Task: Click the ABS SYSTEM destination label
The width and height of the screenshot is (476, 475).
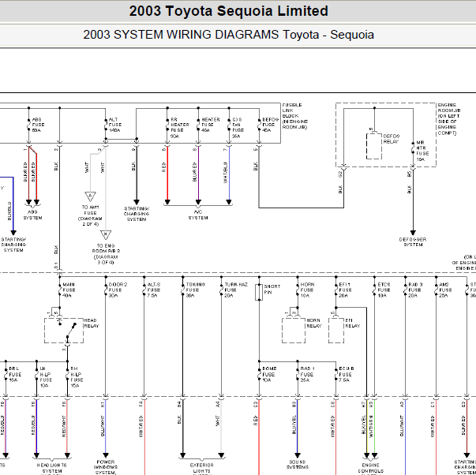Action: (x=33, y=215)
